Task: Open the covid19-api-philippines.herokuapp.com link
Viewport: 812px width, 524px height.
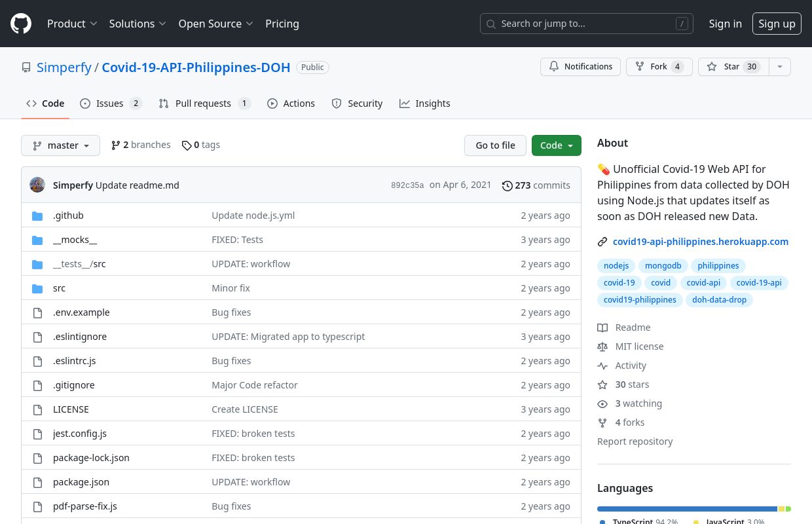Action: pyautogui.click(x=701, y=242)
